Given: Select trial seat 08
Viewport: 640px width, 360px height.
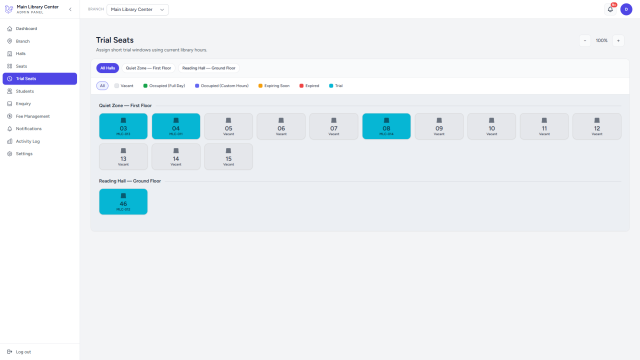Looking at the screenshot, I should (387, 126).
